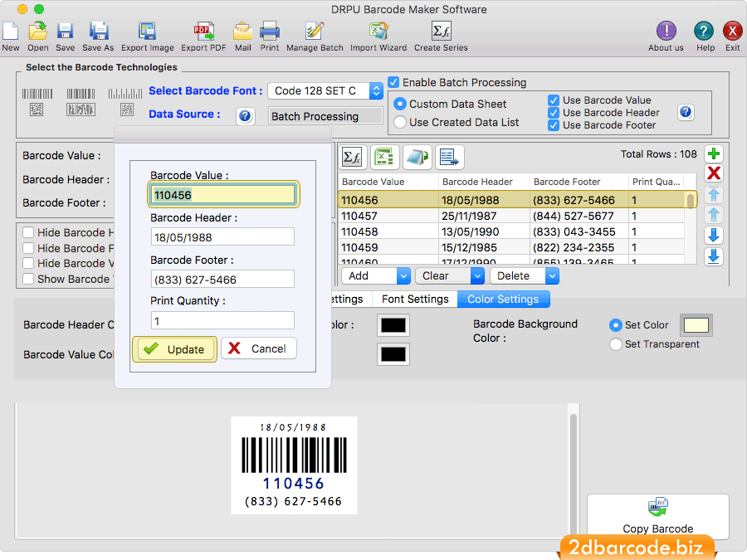
Task: Click the sigma series icon above data table
Action: click(x=352, y=157)
